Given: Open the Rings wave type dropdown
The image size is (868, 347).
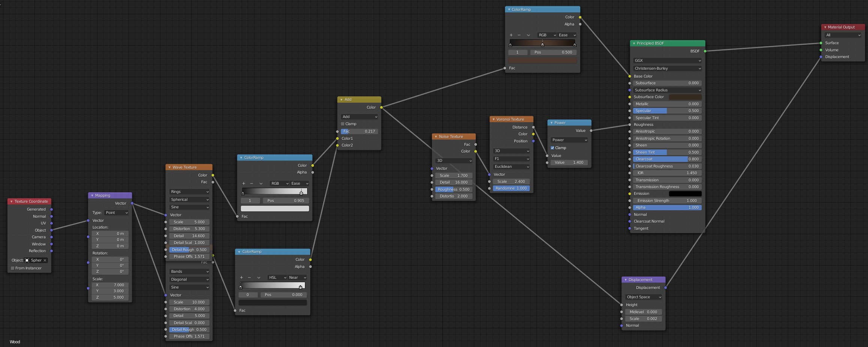Looking at the screenshot, I should (189, 191).
